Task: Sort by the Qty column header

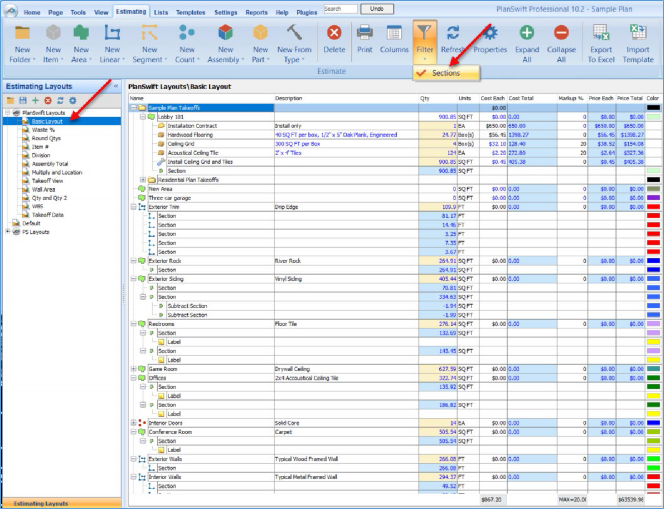Action: (438, 98)
